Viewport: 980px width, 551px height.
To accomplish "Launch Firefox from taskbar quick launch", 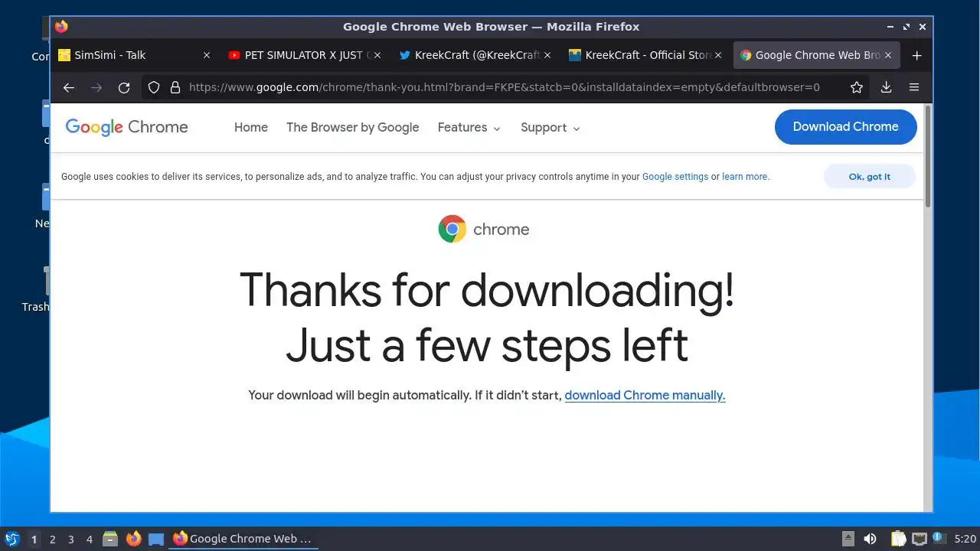I will pos(133,539).
